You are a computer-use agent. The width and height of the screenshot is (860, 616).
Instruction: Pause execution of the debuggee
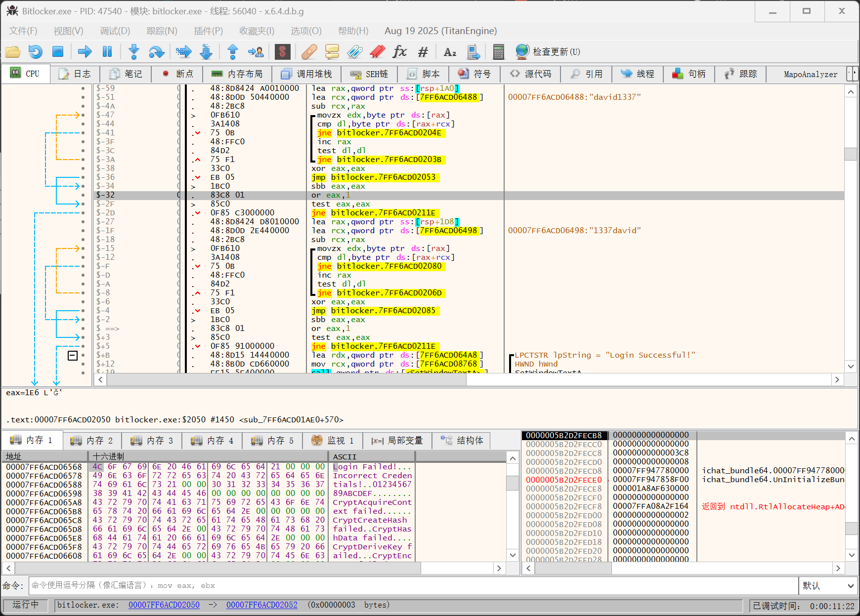[107, 51]
